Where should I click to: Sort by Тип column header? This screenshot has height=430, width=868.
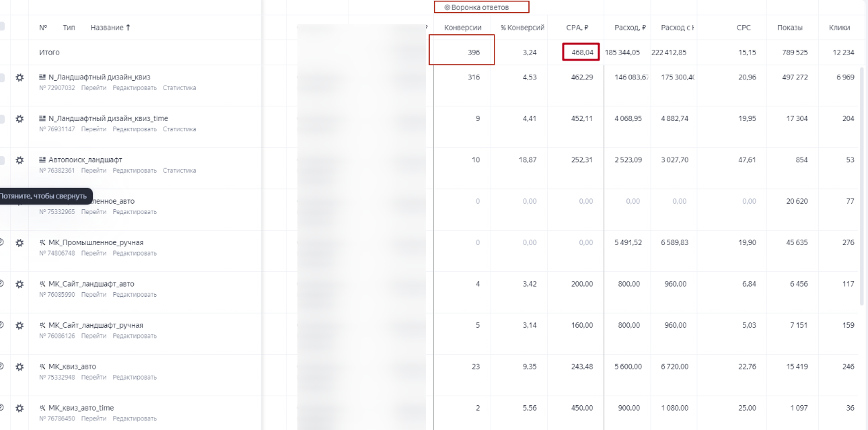tap(69, 28)
